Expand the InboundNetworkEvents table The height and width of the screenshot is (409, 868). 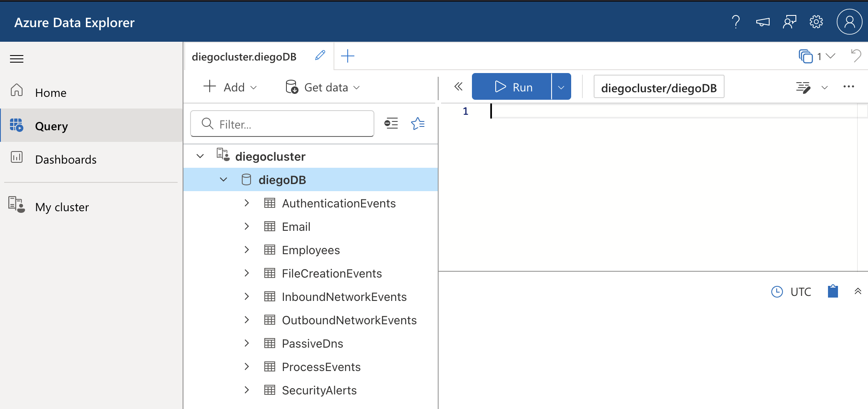point(247,296)
